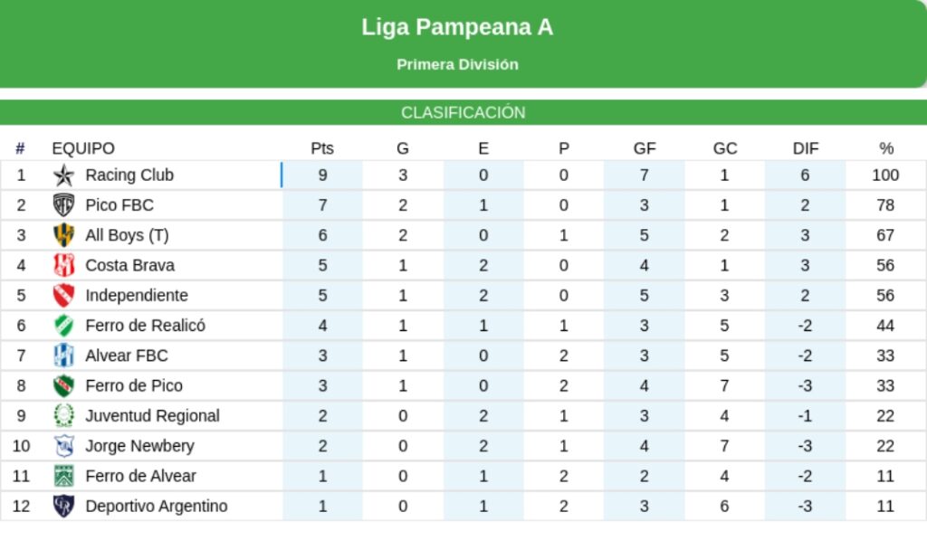
Task: Open the Deportivo Argentino crest icon
Action: 63,506
